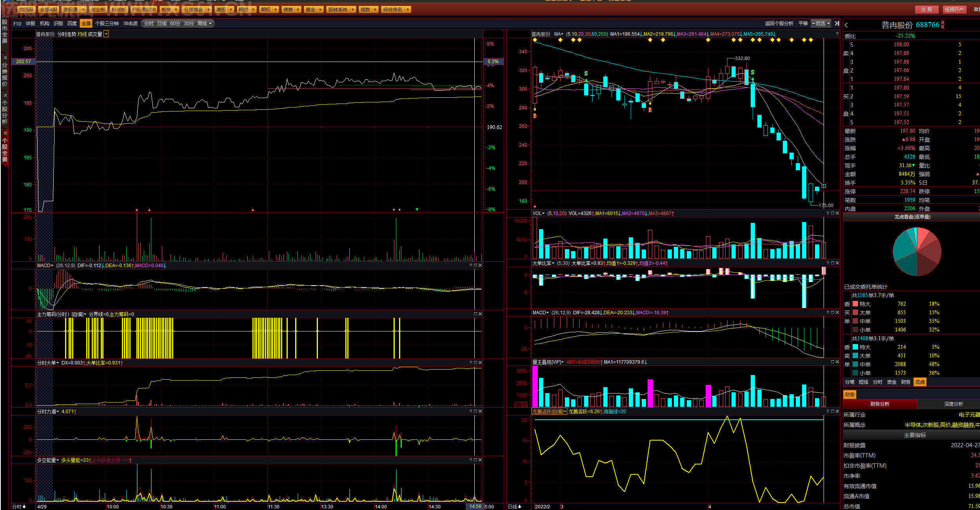Viewport: 980px width, 510px height.
Task: Open the 周线 period dropdown
Action: [x=204, y=24]
